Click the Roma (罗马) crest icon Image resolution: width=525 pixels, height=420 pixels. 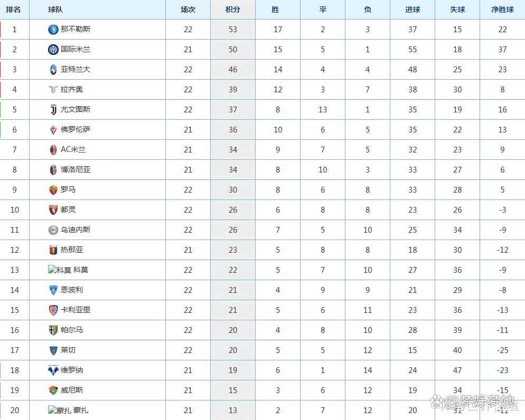[53, 190]
